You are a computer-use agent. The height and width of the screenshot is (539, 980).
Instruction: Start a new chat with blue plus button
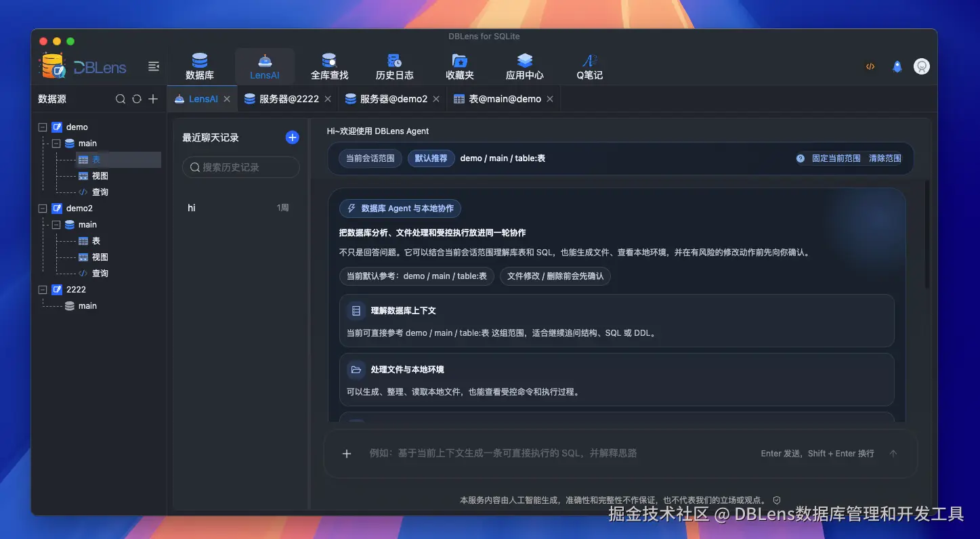(x=293, y=137)
